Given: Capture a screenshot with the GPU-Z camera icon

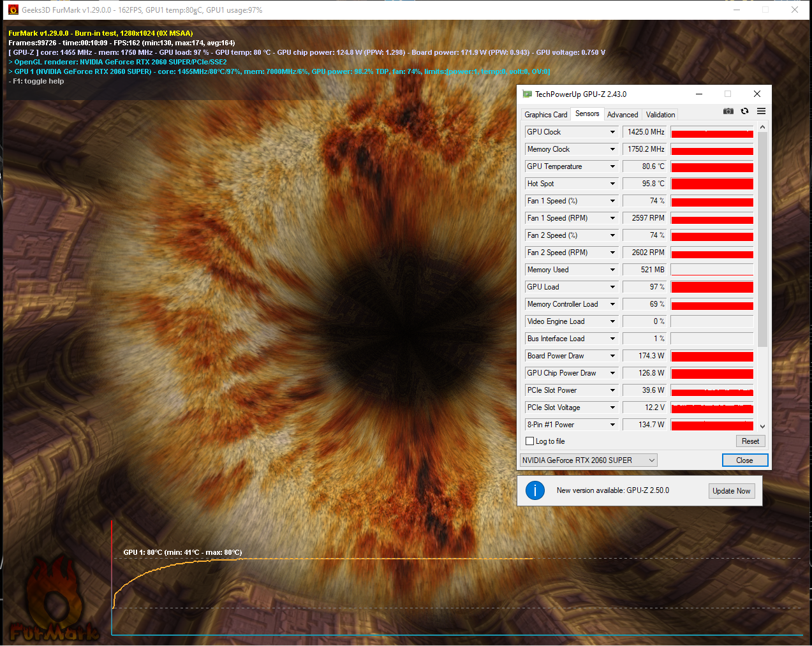Looking at the screenshot, I should click(728, 111).
